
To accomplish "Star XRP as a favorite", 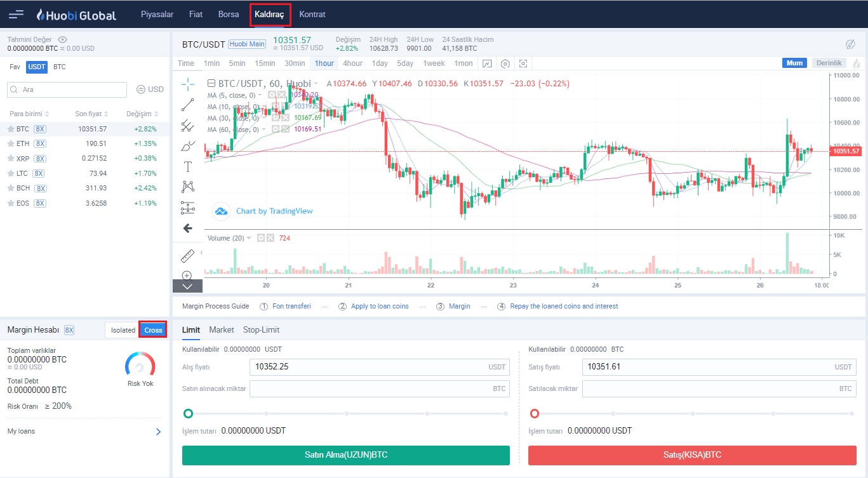I will pos(10,159).
